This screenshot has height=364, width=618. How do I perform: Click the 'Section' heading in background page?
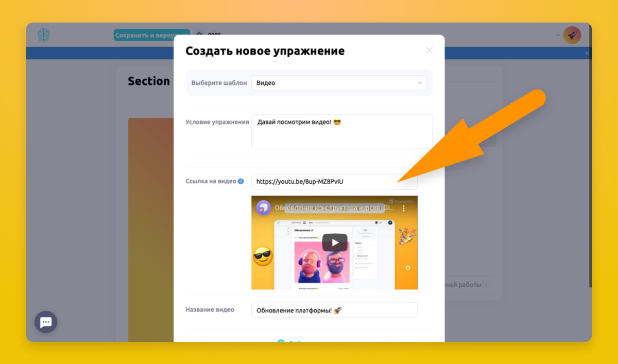[149, 81]
